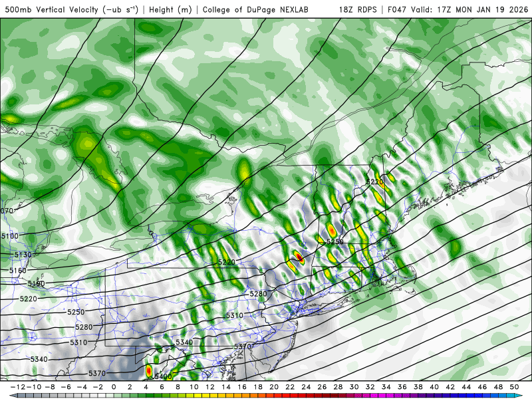532x399 pixels.
Task: Click the -12 tick on the color scale
Action: [x=18, y=387]
